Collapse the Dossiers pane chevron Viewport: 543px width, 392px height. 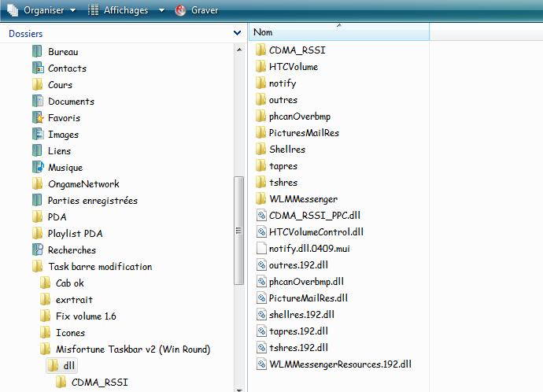click(237, 33)
